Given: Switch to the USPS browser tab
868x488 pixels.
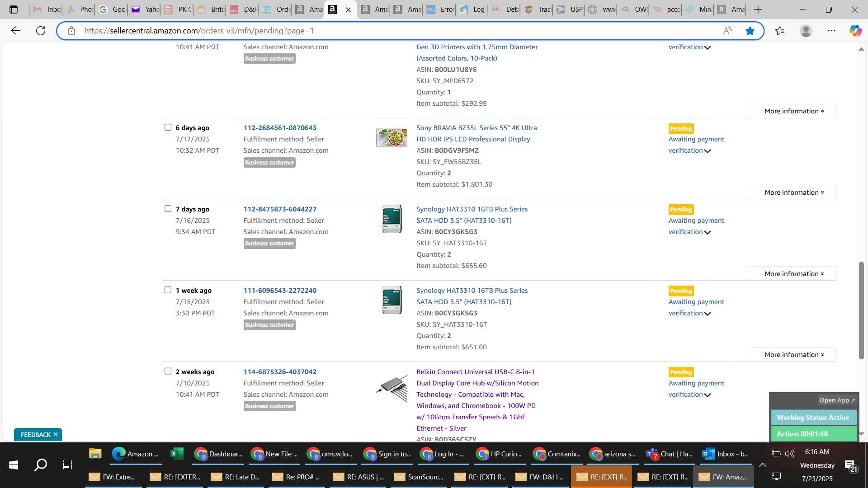Looking at the screenshot, I should [x=570, y=9].
